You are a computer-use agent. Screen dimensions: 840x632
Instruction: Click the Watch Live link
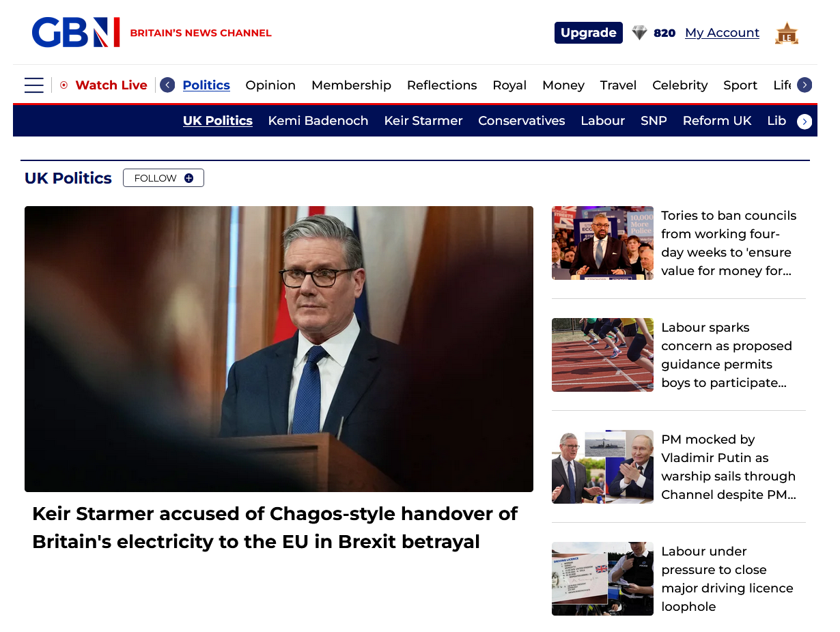point(111,85)
